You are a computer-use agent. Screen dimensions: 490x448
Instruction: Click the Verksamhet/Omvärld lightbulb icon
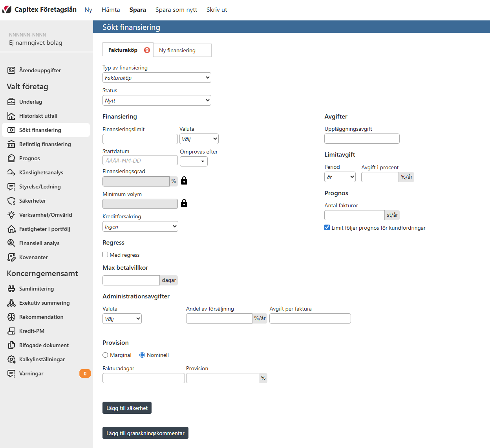[x=11, y=215]
